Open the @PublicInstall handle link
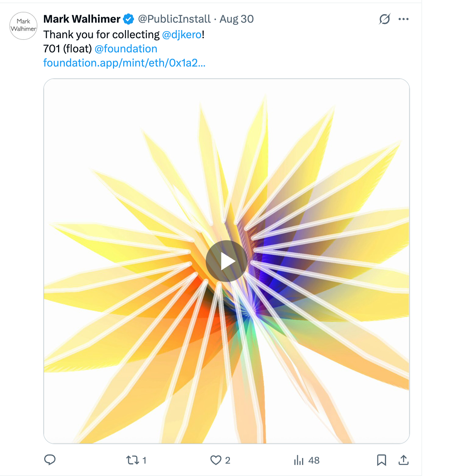The width and height of the screenshot is (449, 476). pos(174,19)
